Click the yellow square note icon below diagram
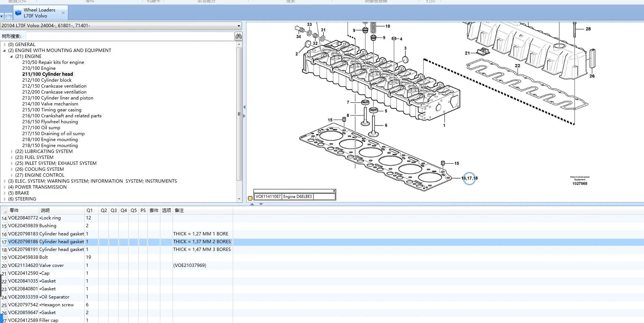 (250, 198)
